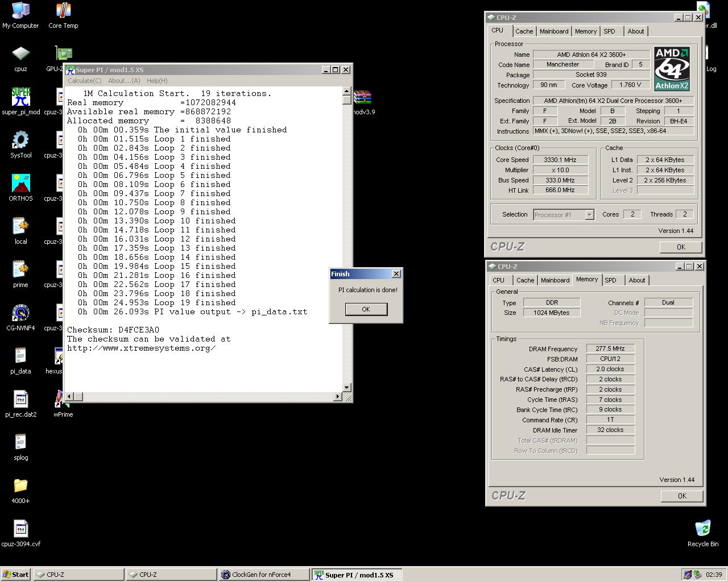Switch to CPU tab in lower CPU-Z window
728x582 pixels.
click(499, 280)
